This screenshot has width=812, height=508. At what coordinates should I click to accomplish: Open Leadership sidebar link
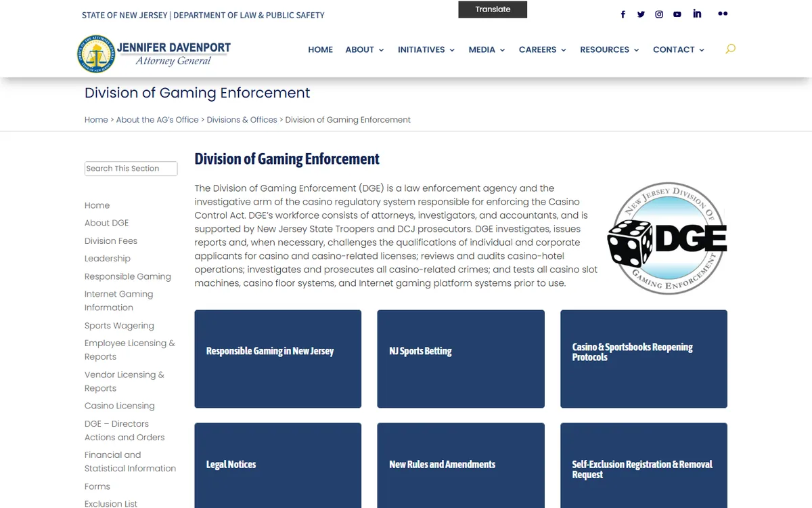coord(108,258)
